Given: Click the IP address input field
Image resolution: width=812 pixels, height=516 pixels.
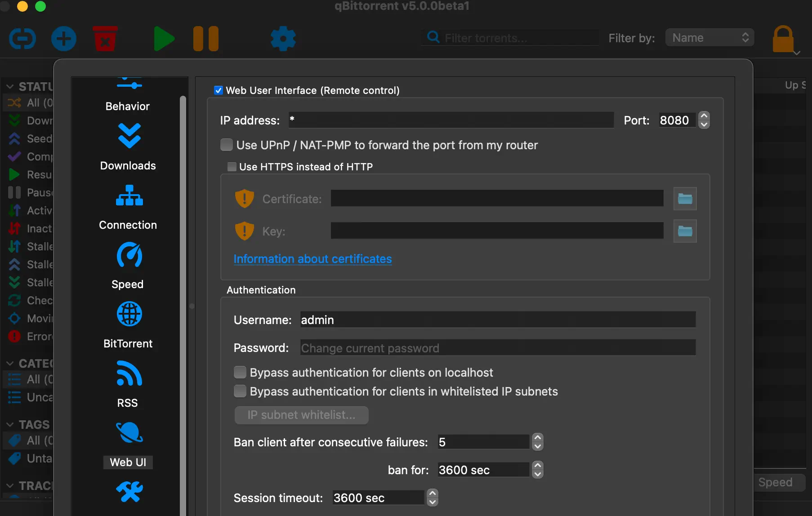Looking at the screenshot, I should pyautogui.click(x=451, y=120).
